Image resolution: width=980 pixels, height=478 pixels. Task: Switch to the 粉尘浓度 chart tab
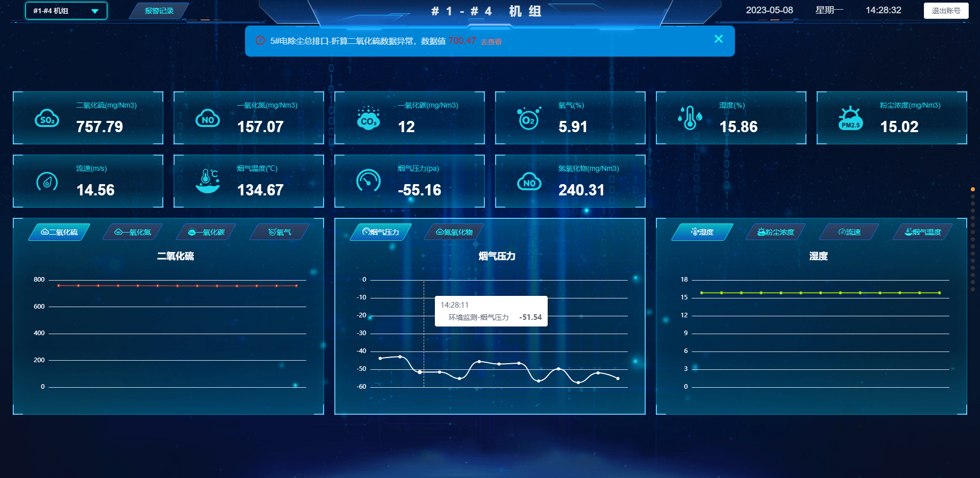point(776,232)
